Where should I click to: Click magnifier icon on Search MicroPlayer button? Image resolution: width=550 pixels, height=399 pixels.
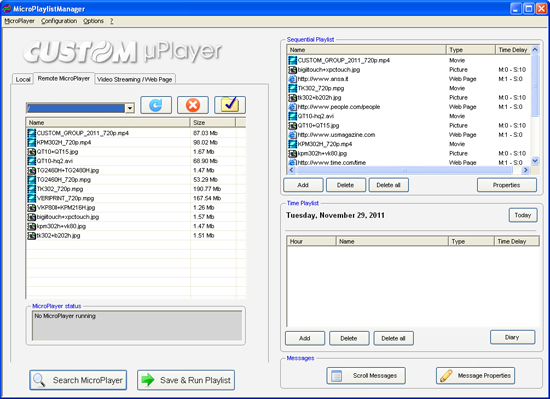[39, 380]
